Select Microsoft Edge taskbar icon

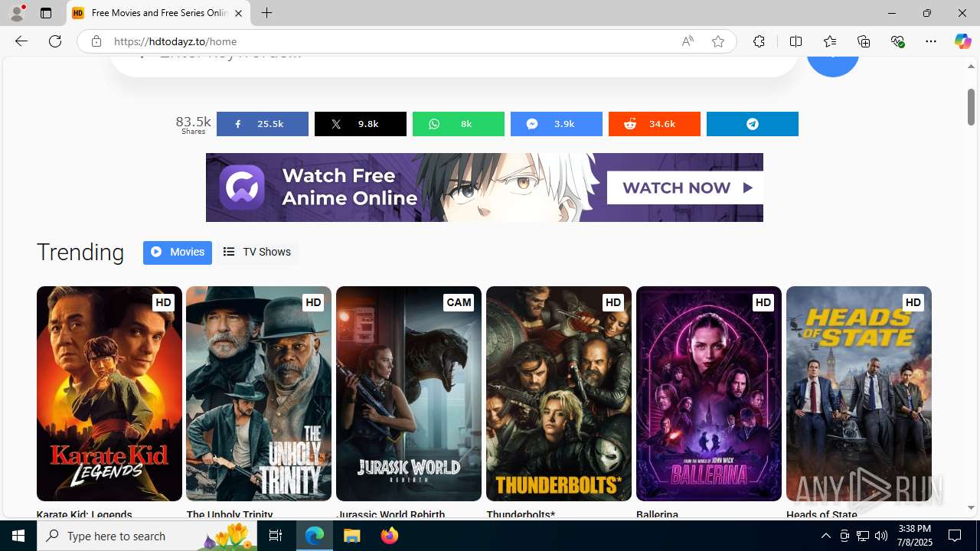[315, 536]
